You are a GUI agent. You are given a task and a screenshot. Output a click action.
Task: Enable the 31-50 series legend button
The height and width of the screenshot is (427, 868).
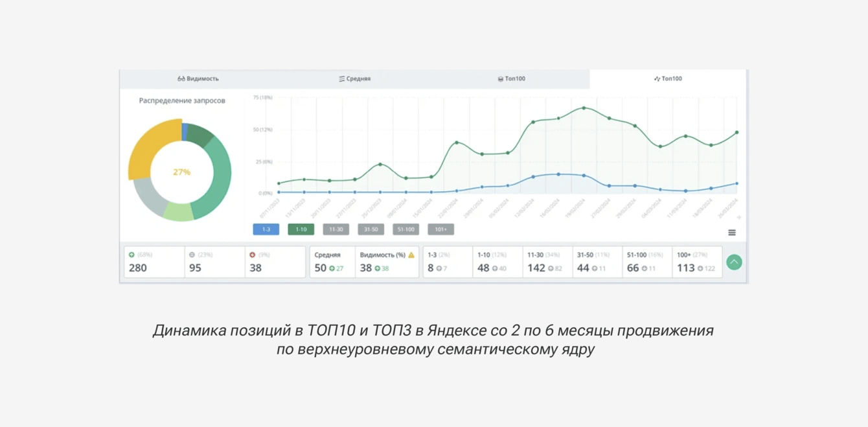coord(371,229)
